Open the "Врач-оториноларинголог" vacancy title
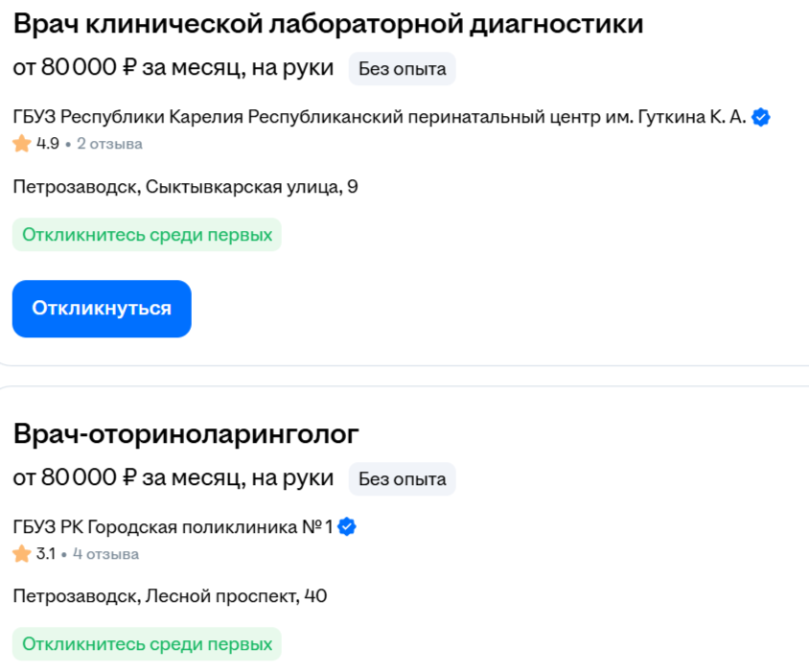The width and height of the screenshot is (809, 672). coord(186,434)
